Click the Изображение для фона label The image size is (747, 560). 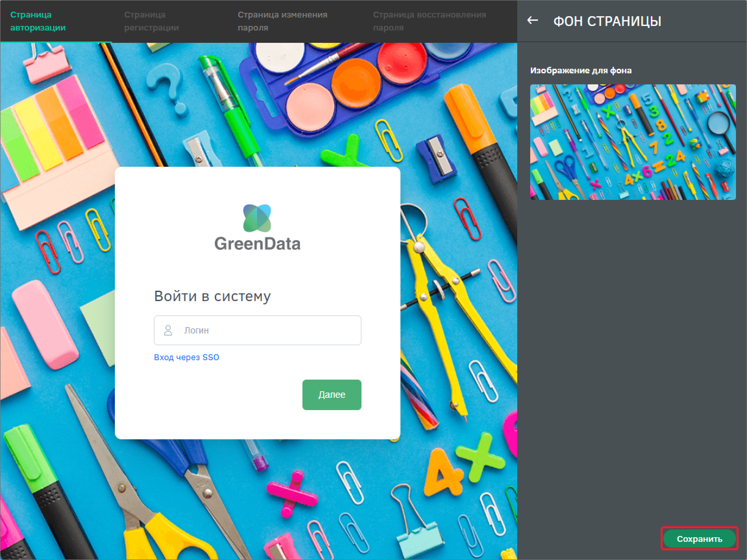click(581, 70)
